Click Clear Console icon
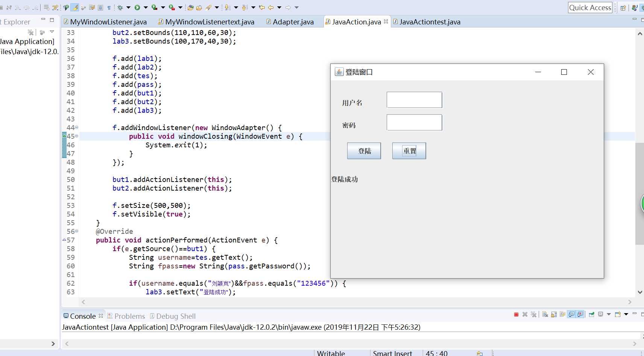The image size is (644, 356). click(545, 315)
